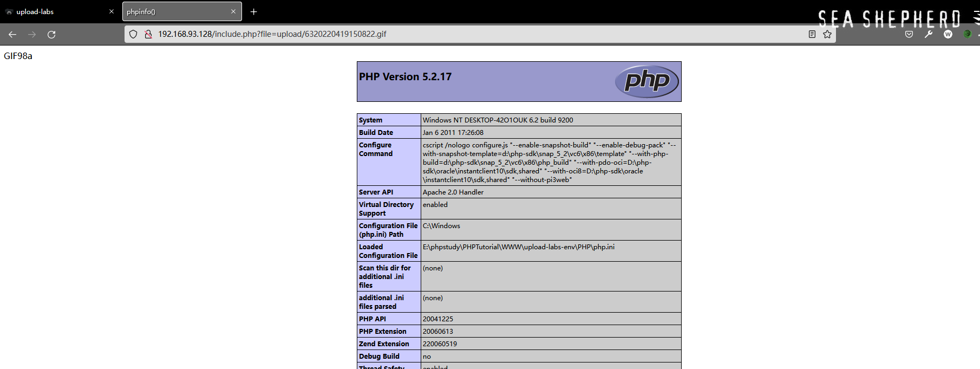
Task: Select the Build Date label
Action: coord(376,133)
